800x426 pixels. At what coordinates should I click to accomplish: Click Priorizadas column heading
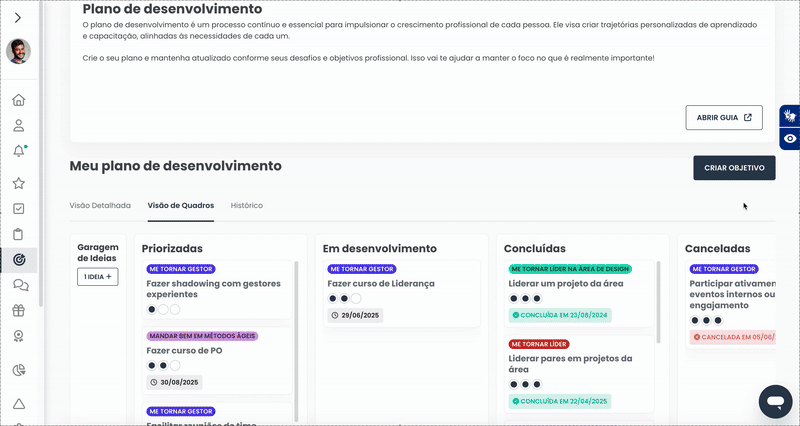(x=172, y=248)
